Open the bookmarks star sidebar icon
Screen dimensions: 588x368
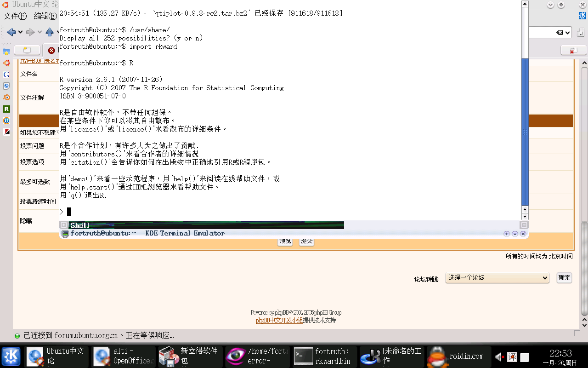click(x=6, y=52)
